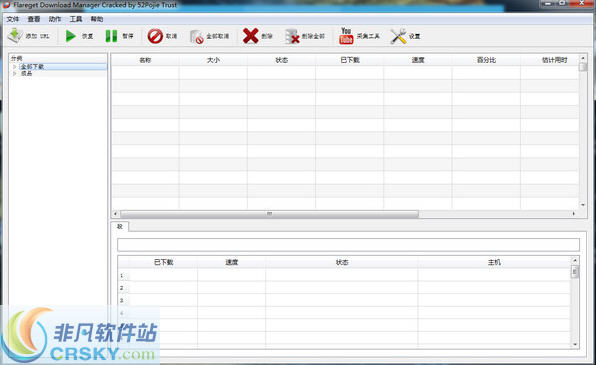The image size is (596, 365).
Task: Sort by 速度 column in top table
Action: [418, 60]
